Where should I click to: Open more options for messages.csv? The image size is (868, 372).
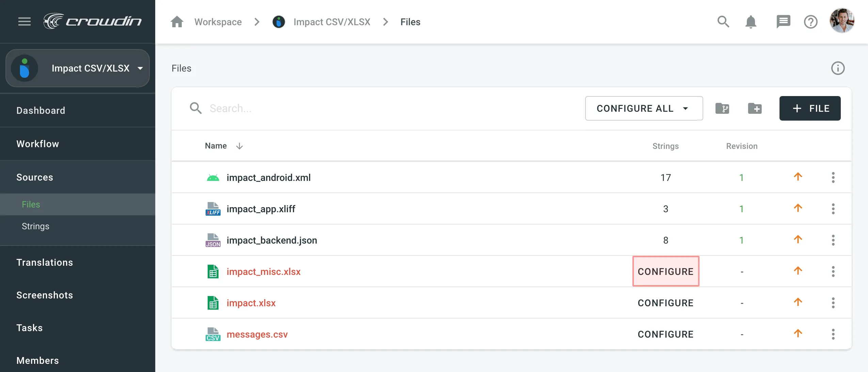point(833,334)
